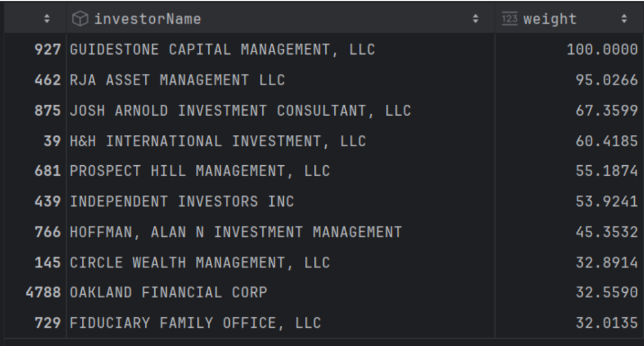Click the CIRCLE WEALTH MANAGEMENT, LLC cell
This screenshot has width=644, height=346.
pos(200,262)
